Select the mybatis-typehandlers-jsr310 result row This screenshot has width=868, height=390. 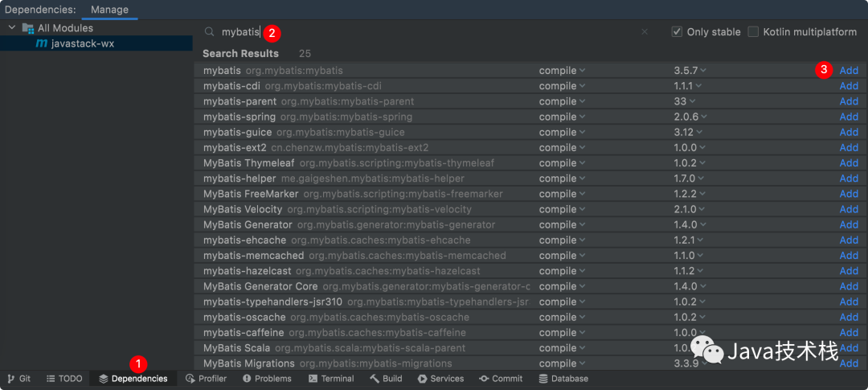(529, 302)
